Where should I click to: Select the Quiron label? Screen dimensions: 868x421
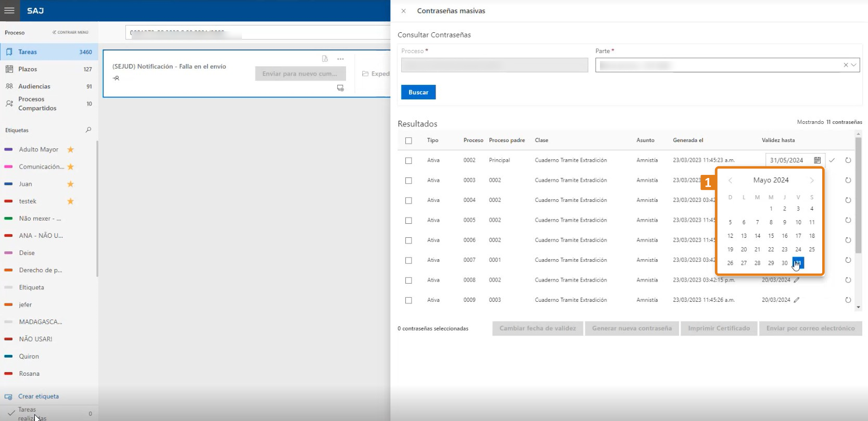coord(29,356)
